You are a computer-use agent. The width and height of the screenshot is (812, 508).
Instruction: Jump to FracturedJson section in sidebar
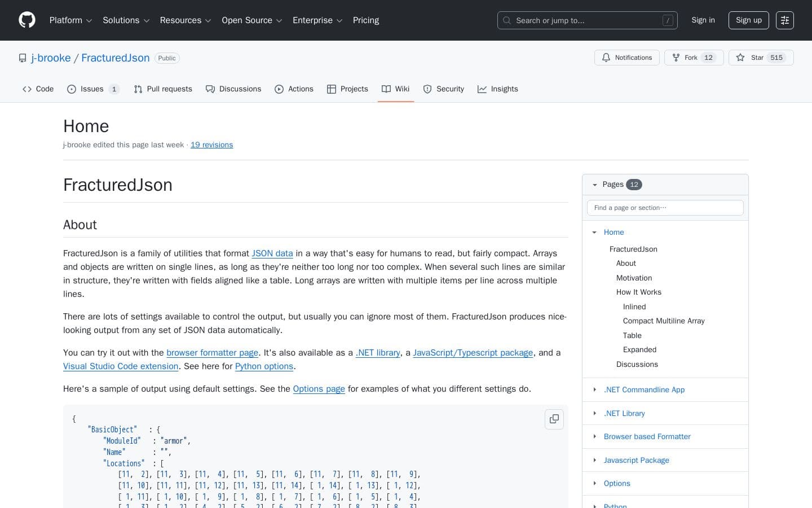coord(633,249)
